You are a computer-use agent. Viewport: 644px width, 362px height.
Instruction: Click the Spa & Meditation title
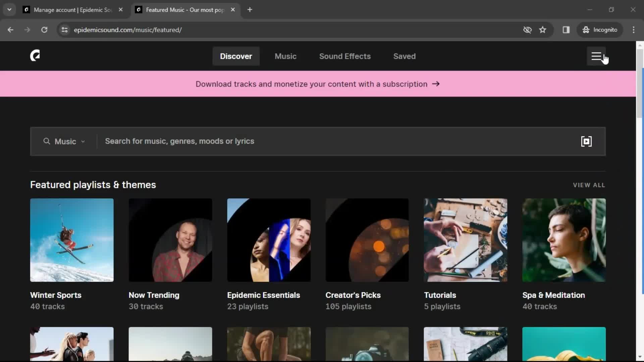point(553,295)
